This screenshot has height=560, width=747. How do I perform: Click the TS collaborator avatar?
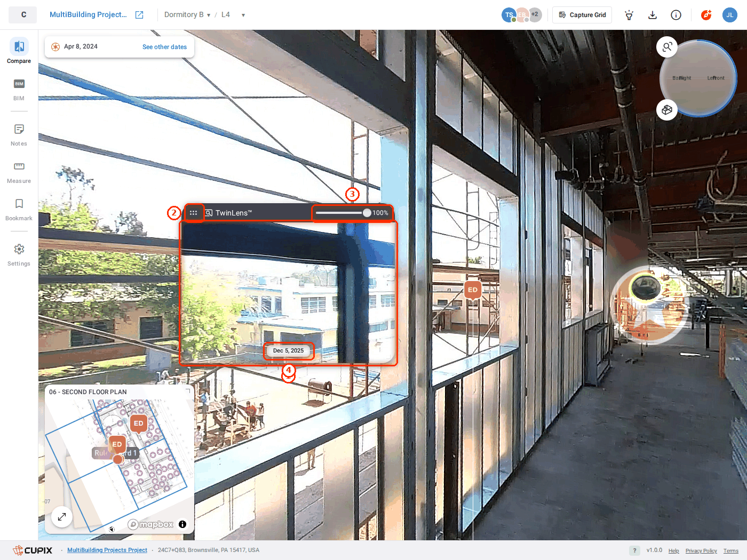click(508, 15)
